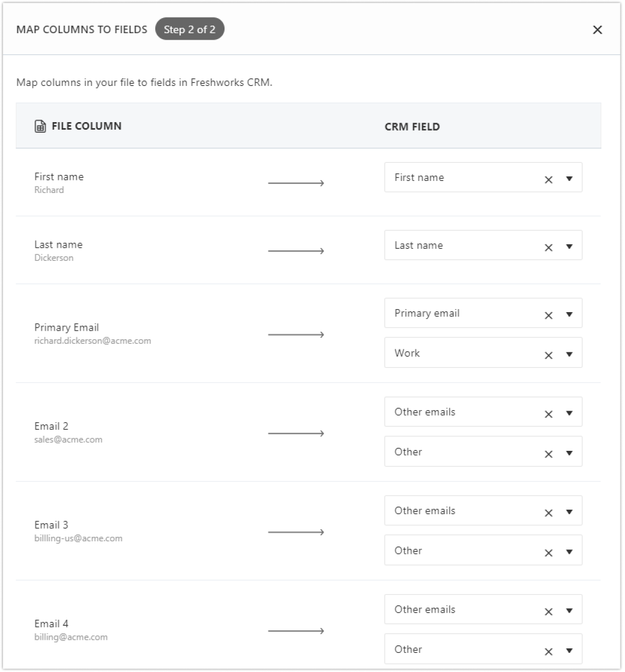This screenshot has width=625, height=672.
Task: Open the Other email type dropdown for Email 4
Action: [569, 649]
